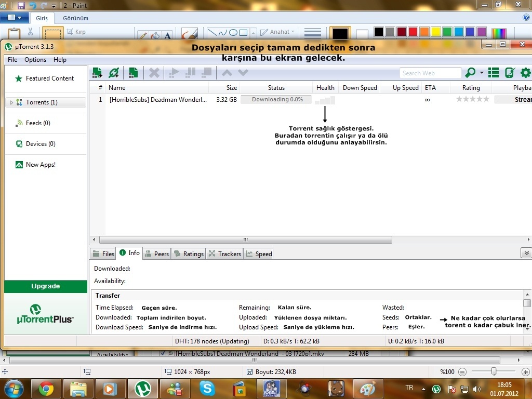Open the File menu in uTorrent
Screen dimensions: 532x399
click(x=12, y=60)
